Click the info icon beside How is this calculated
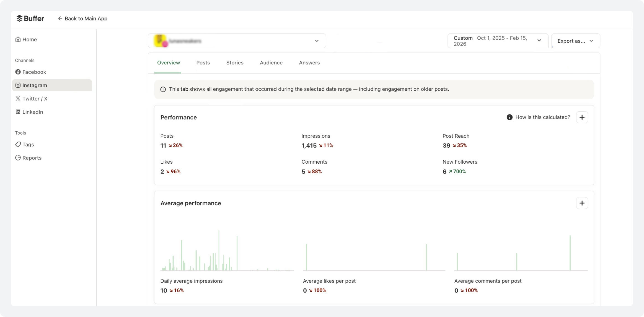644x317 pixels. click(509, 117)
